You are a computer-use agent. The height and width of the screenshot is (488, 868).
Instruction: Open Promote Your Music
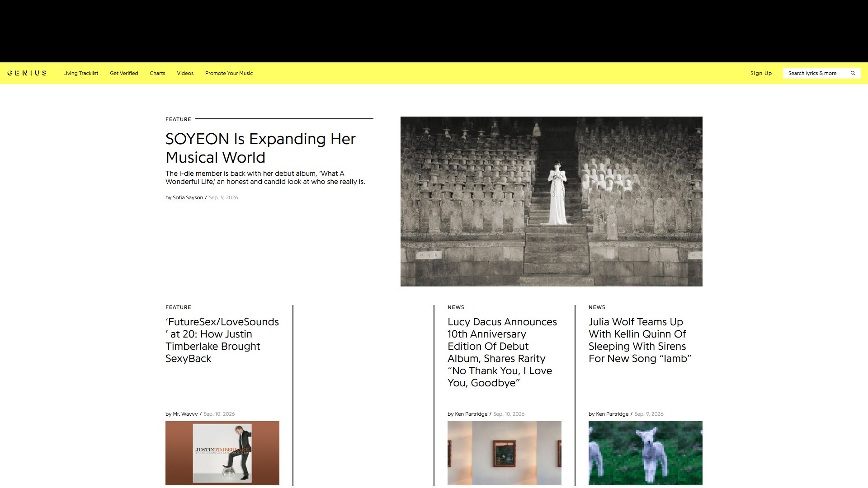[229, 73]
